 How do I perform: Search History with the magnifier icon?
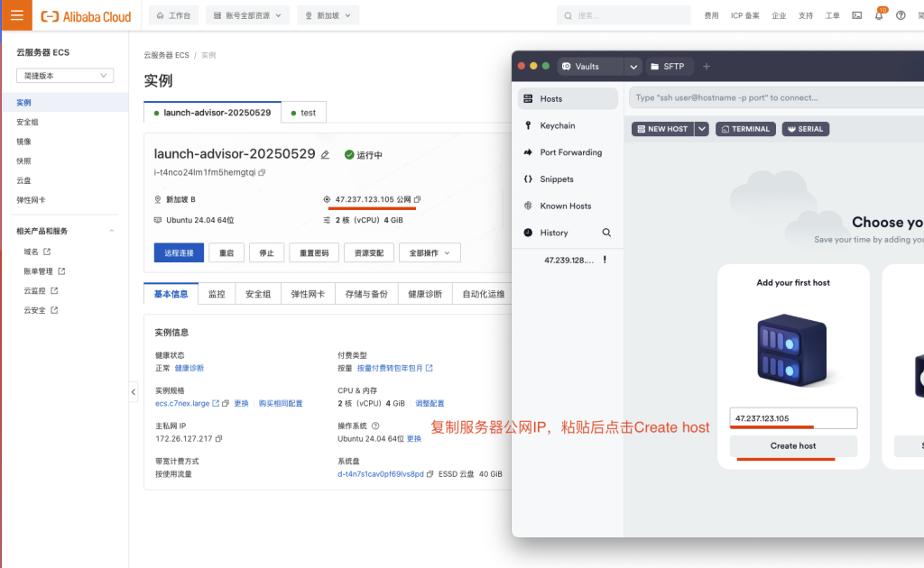pyautogui.click(x=606, y=233)
